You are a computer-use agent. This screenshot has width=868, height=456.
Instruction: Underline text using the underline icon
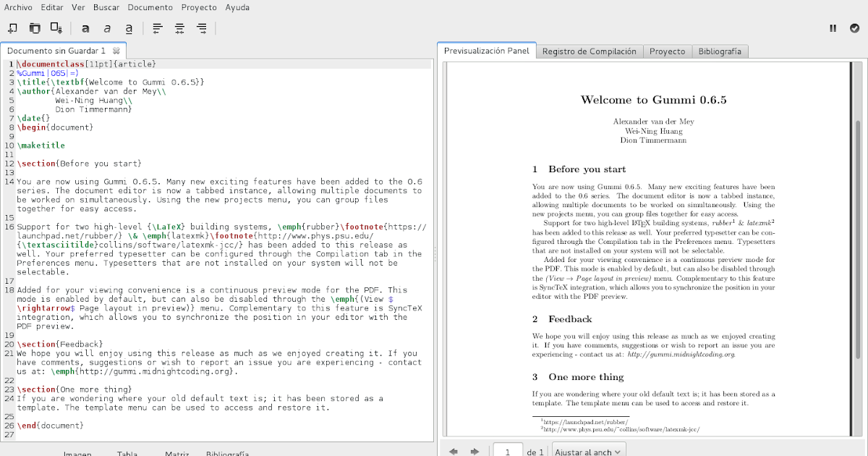tap(128, 28)
